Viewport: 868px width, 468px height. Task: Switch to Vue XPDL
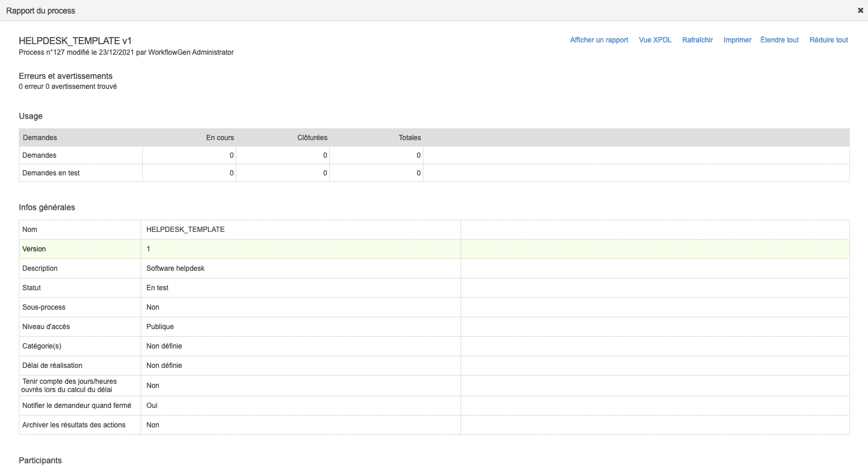[x=655, y=40]
